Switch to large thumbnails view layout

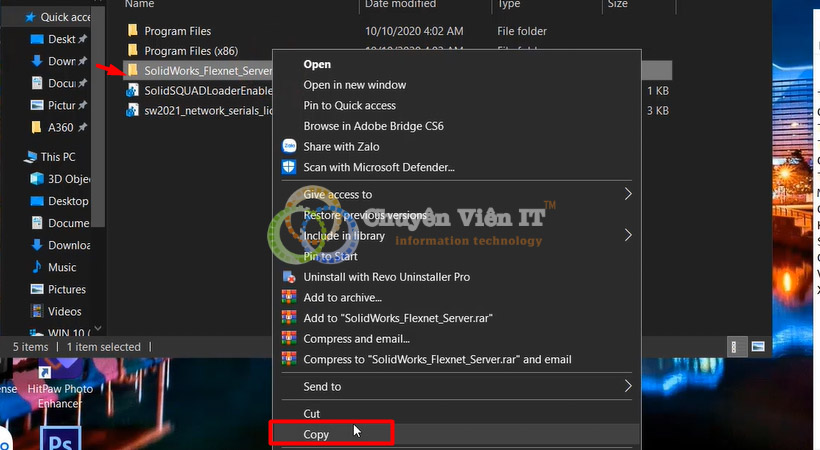[757, 346]
